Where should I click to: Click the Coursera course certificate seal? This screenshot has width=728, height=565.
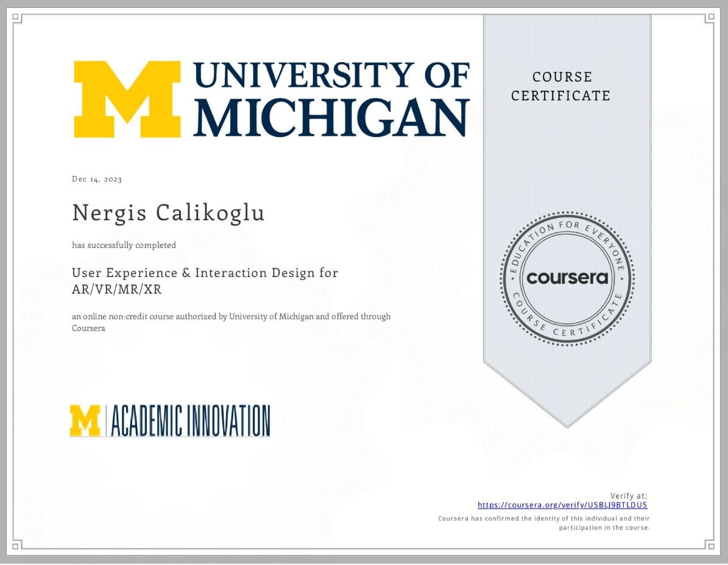[567, 278]
